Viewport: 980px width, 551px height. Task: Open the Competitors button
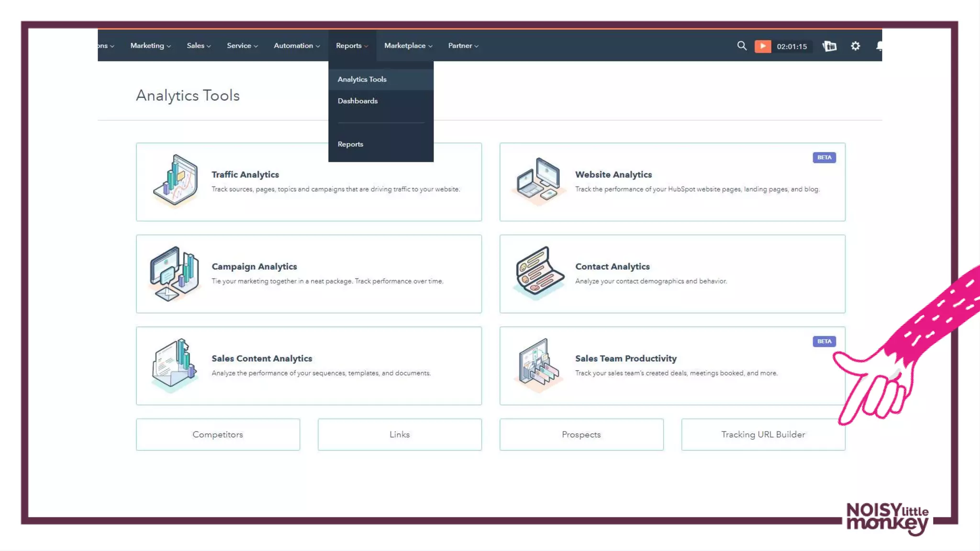pyautogui.click(x=218, y=434)
